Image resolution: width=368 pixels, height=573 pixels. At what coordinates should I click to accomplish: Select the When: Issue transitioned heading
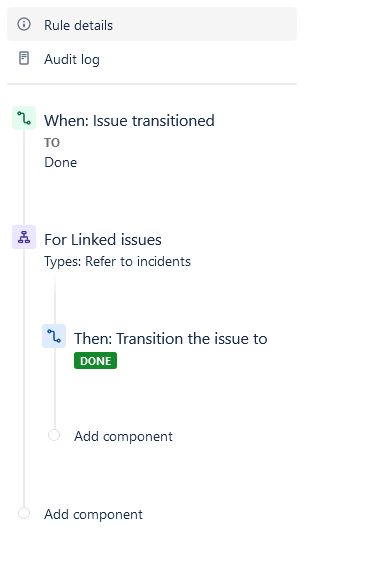(129, 121)
